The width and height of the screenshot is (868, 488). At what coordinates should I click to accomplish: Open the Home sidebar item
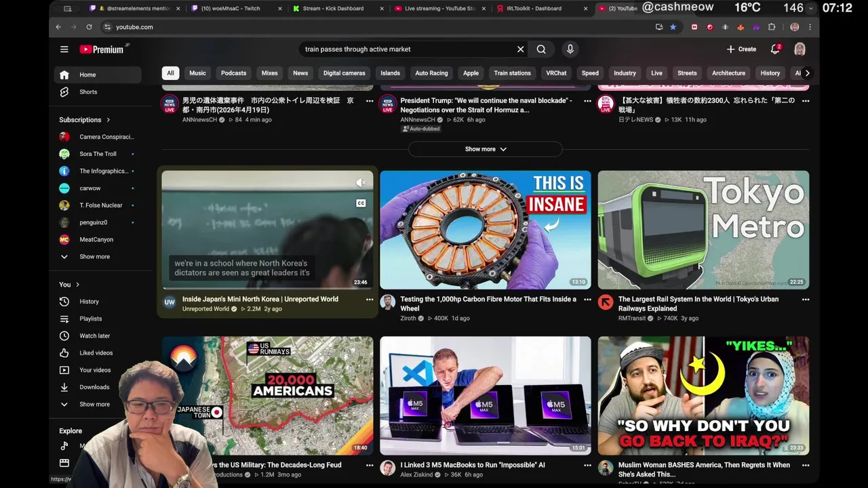click(98, 75)
